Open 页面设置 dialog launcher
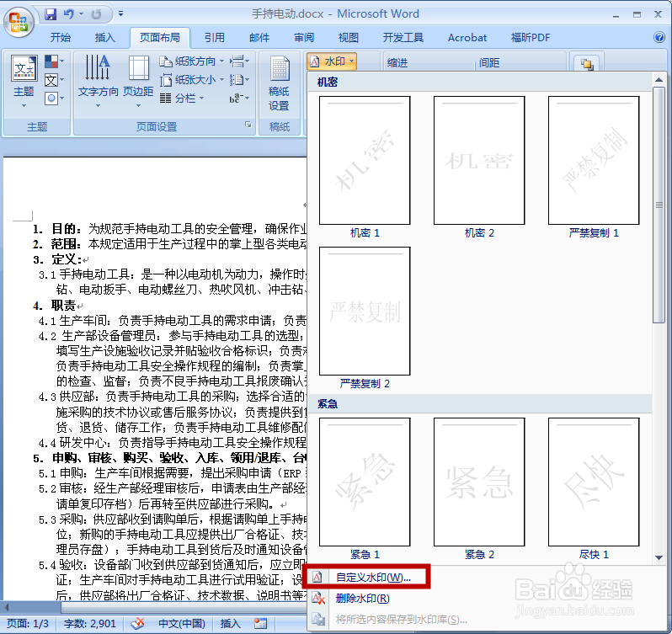The height and width of the screenshot is (634, 672). (x=248, y=125)
